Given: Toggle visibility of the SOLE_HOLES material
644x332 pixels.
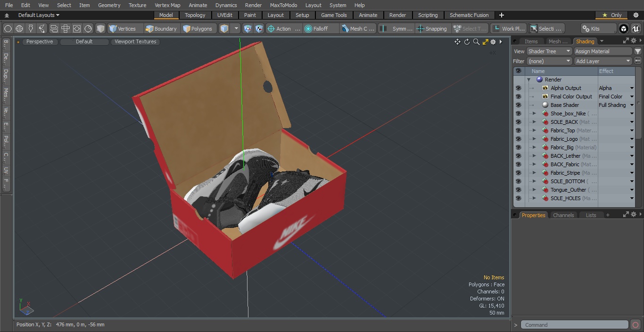Looking at the screenshot, I should [518, 198].
